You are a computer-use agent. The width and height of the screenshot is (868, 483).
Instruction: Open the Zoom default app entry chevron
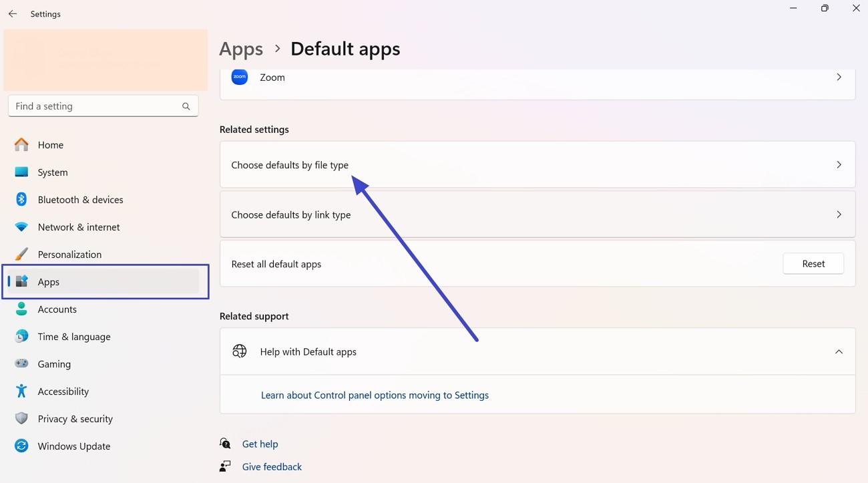(839, 77)
